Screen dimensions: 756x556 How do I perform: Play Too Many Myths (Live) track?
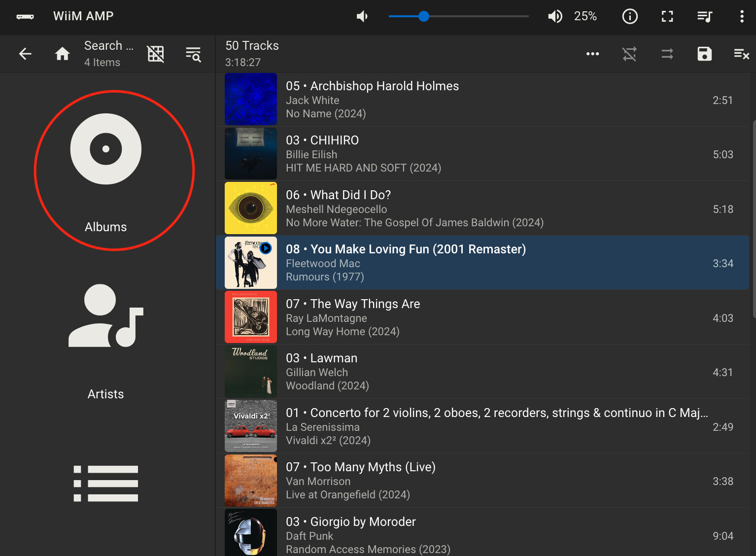pyautogui.click(x=482, y=481)
